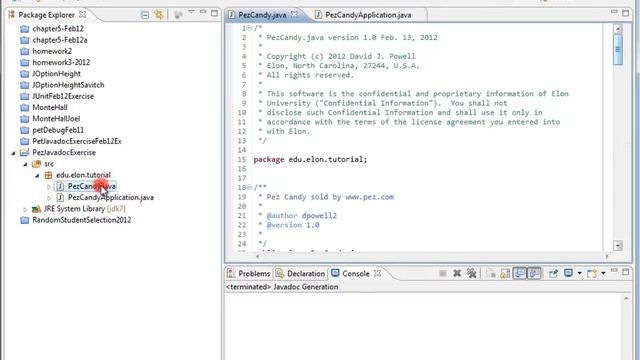Image resolution: width=640 pixels, height=360 pixels.
Task: Click editor horizontal scrollbar left arrow
Action: point(258,256)
